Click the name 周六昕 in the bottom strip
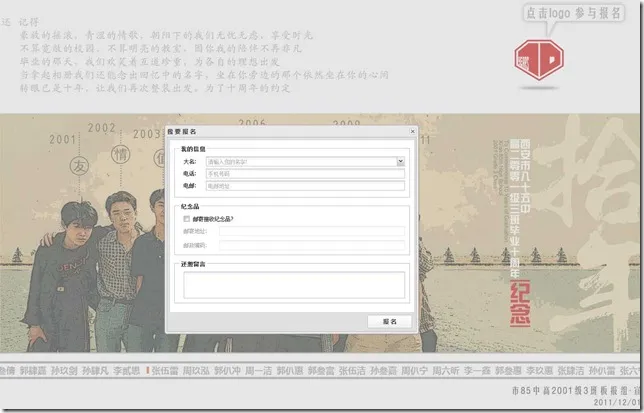 pos(446,371)
